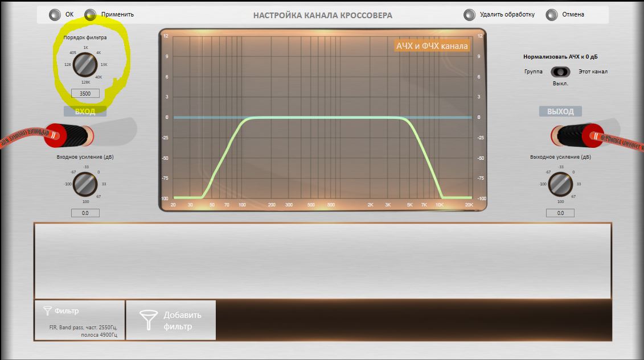The height and width of the screenshot is (360, 644).
Task: Click the Группа label by the switch
Action: 533,71
